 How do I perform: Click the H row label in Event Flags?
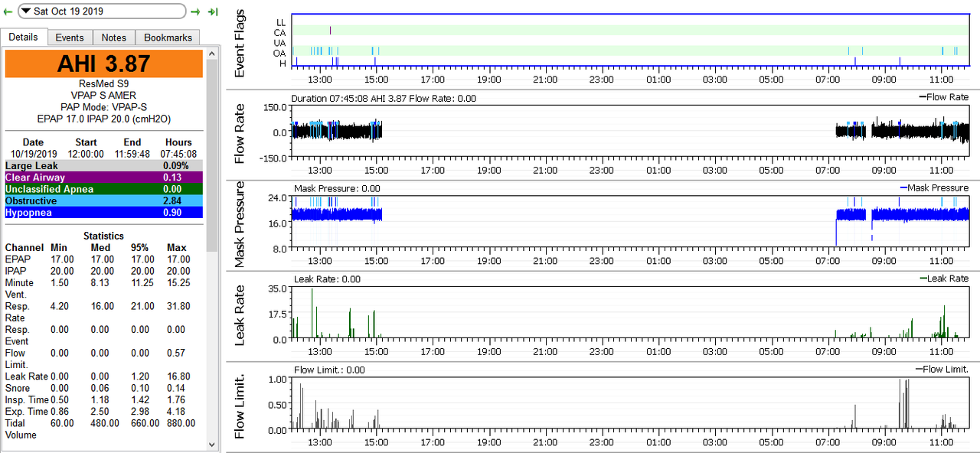pos(283,63)
